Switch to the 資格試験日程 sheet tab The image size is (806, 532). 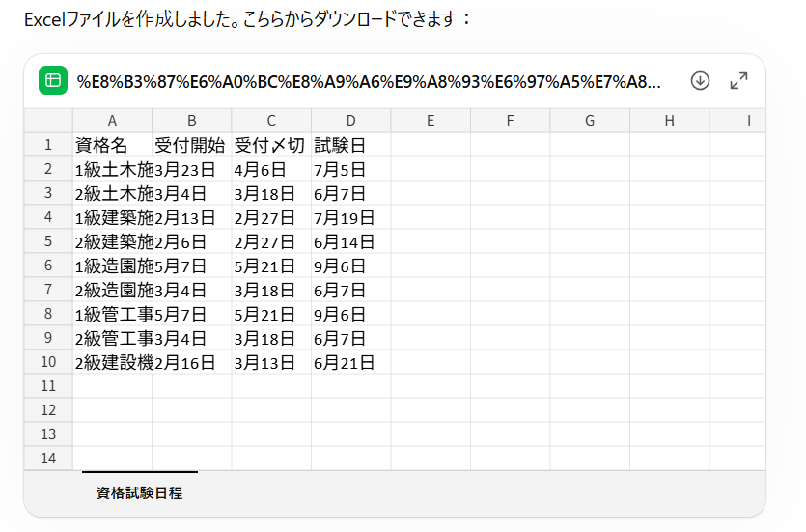(x=140, y=492)
